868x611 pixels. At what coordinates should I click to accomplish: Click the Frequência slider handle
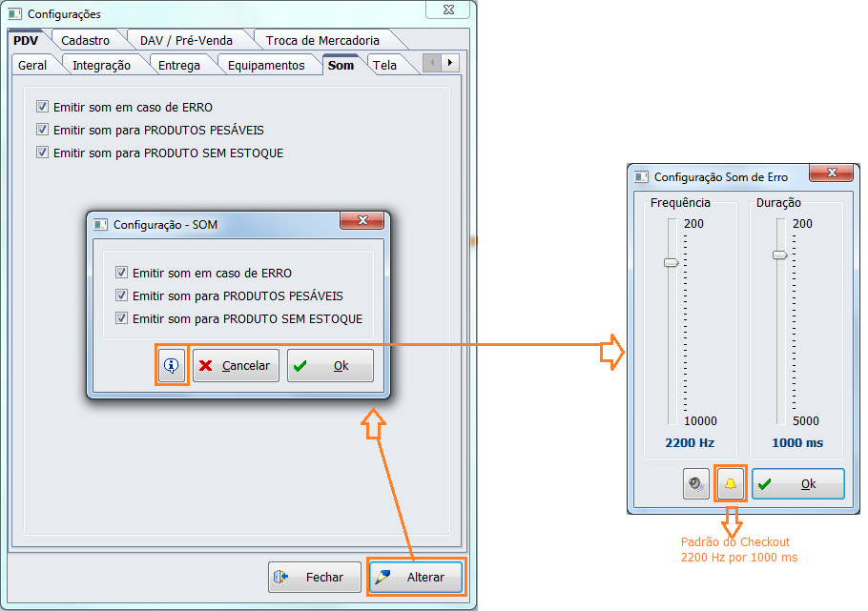point(671,262)
